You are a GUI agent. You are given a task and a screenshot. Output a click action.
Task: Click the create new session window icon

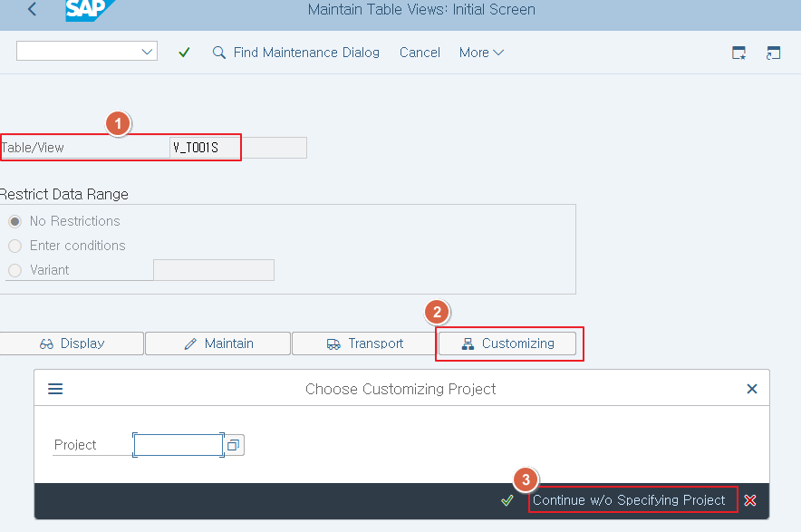pyautogui.click(x=738, y=53)
